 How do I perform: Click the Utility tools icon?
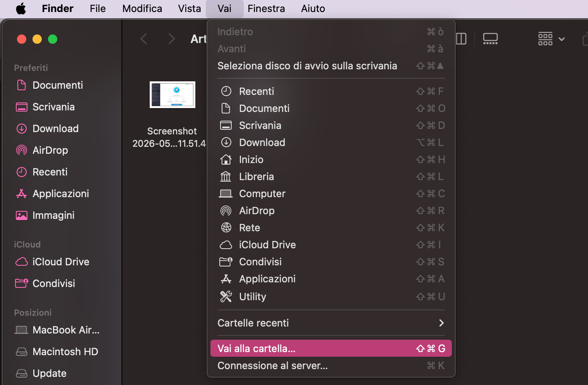(226, 297)
